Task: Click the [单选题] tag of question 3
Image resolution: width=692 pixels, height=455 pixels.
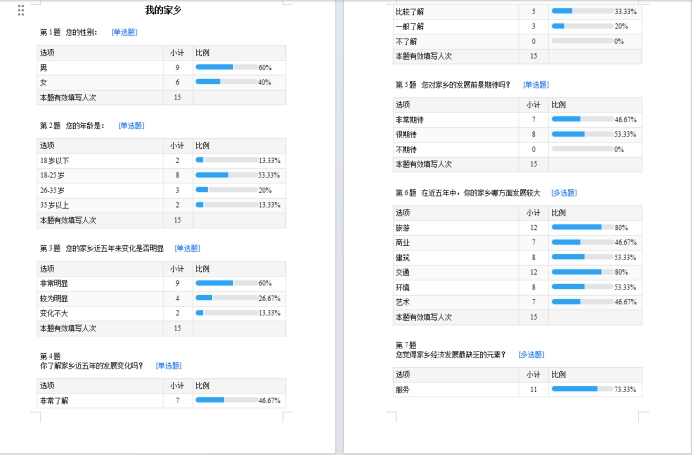Action: click(x=188, y=248)
